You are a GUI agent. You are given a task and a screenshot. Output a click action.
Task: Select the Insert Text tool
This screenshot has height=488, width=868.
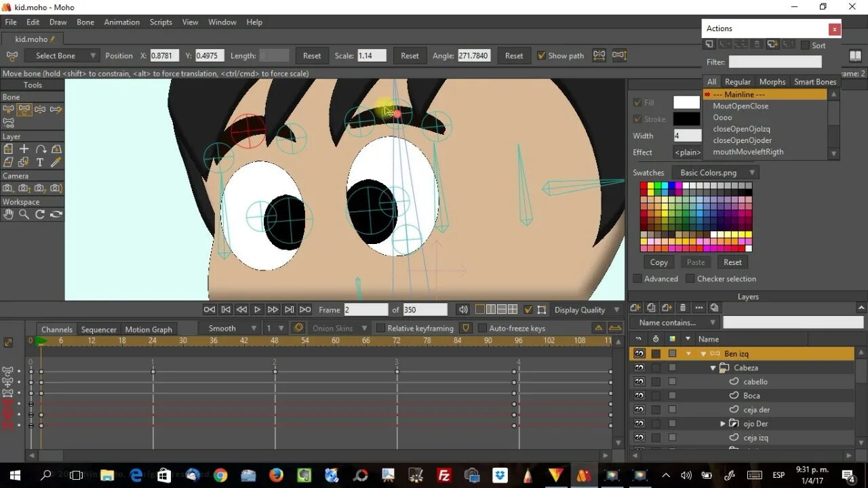pyautogui.click(x=40, y=162)
